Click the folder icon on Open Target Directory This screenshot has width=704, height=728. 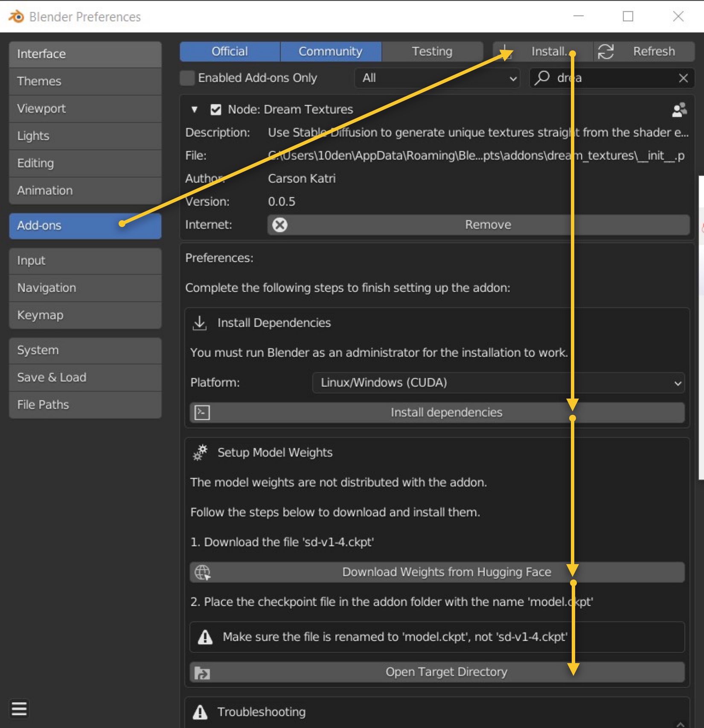point(202,673)
